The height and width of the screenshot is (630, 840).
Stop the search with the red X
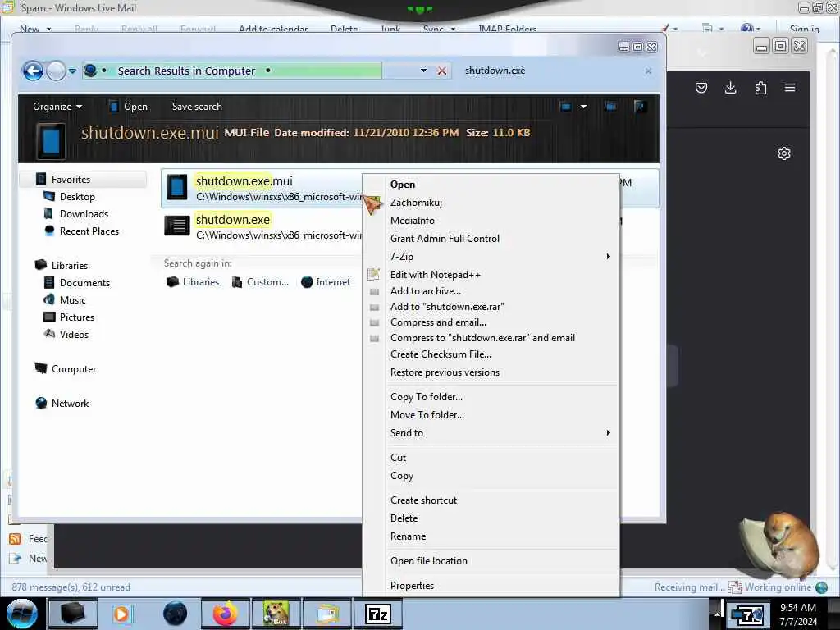click(x=441, y=71)
